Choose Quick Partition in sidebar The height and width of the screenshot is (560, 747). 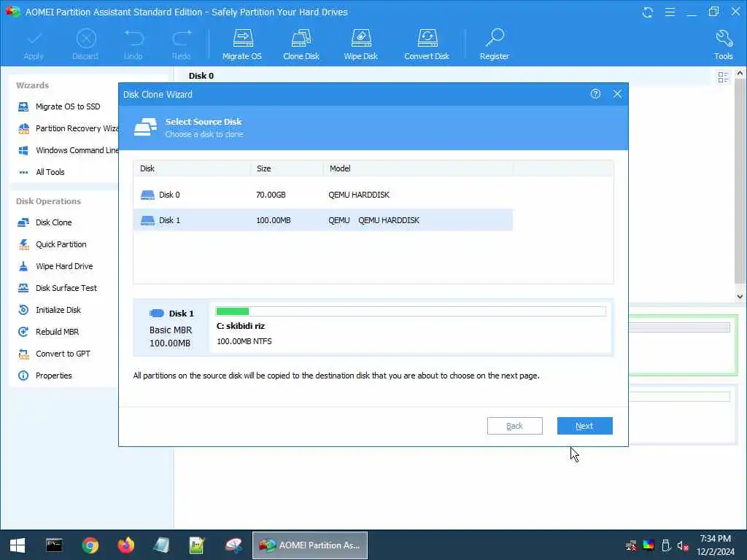(x=53, y=244)
